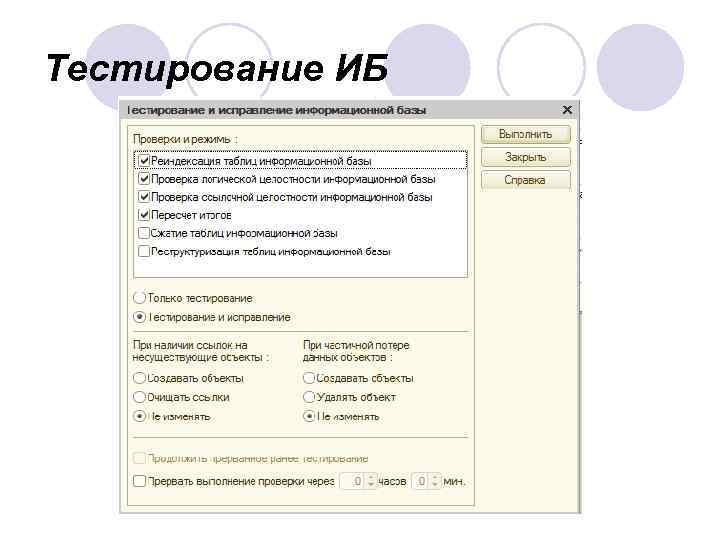Choose Очищать ссылки radio option
This screenshot has width=720, height=540.
139,397
